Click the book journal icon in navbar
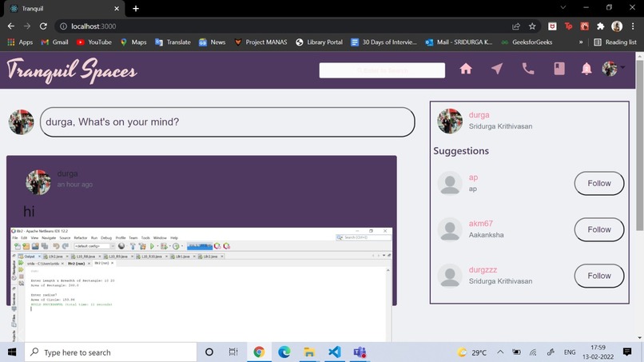644x362 pixels. [x=559, y=69]
